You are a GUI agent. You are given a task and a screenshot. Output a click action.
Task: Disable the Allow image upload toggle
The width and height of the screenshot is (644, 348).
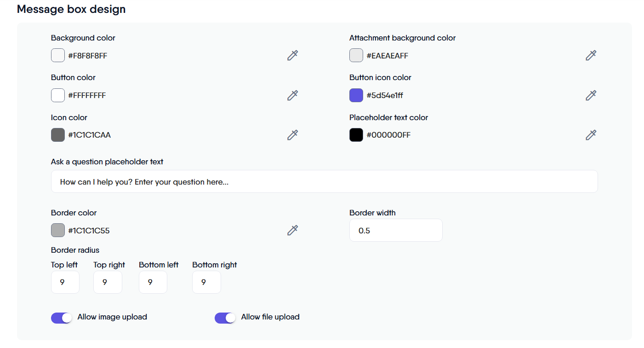point(62,318)
